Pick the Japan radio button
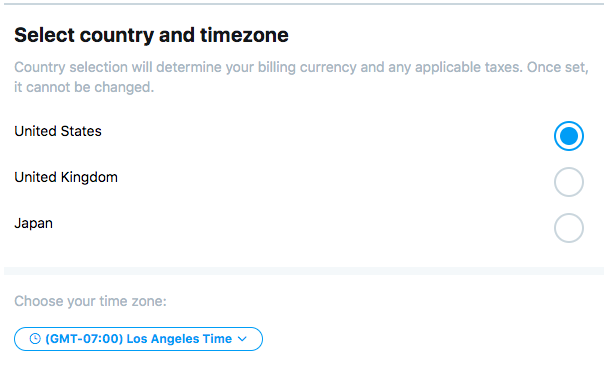Image resolution: width=614 pixels, height=378 pixels. point(569,228)
